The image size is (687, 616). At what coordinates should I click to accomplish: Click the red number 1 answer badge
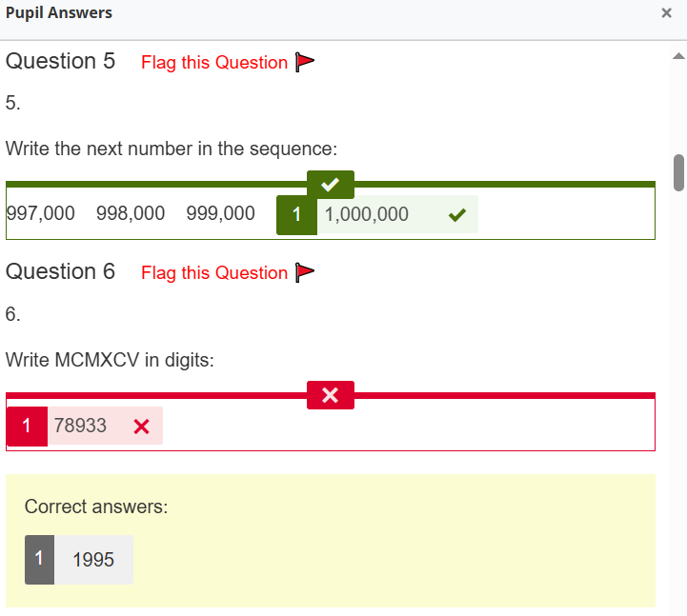pyautogui.click(x=27, y=426)
